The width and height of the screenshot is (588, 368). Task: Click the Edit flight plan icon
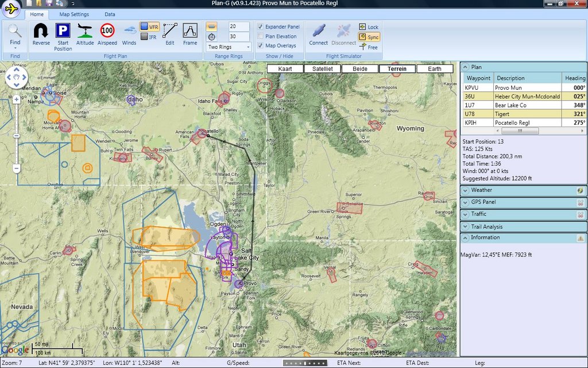pos(170,32)
